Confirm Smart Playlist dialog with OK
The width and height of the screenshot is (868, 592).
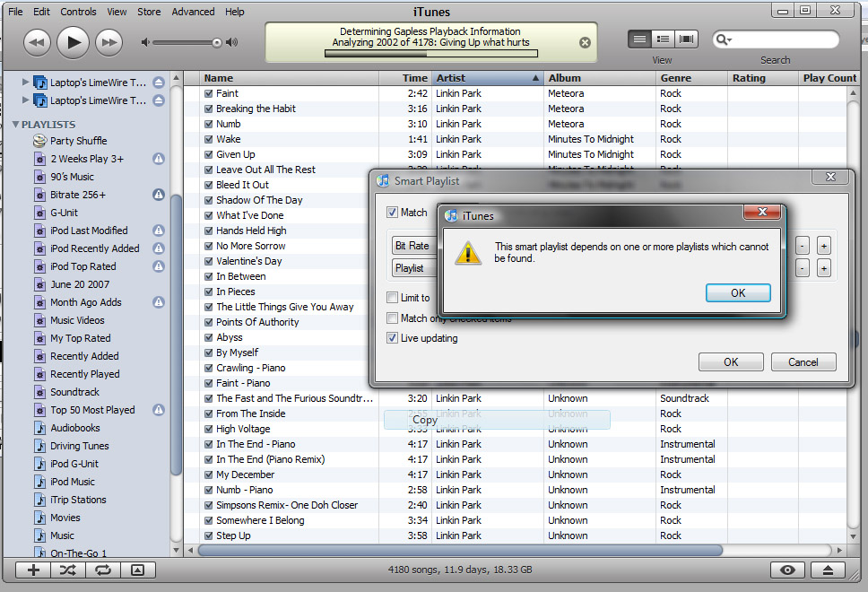(731, 362)
